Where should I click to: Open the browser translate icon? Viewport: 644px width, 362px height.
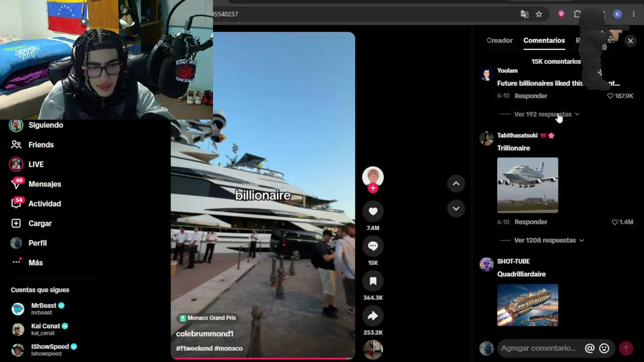click(524, 14)
